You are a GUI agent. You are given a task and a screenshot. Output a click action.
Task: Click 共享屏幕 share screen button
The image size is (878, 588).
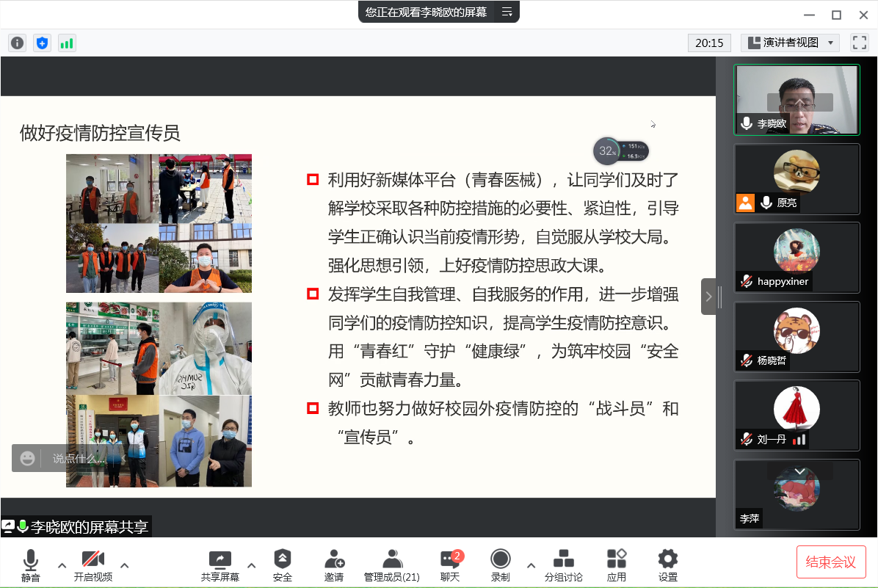220,565
